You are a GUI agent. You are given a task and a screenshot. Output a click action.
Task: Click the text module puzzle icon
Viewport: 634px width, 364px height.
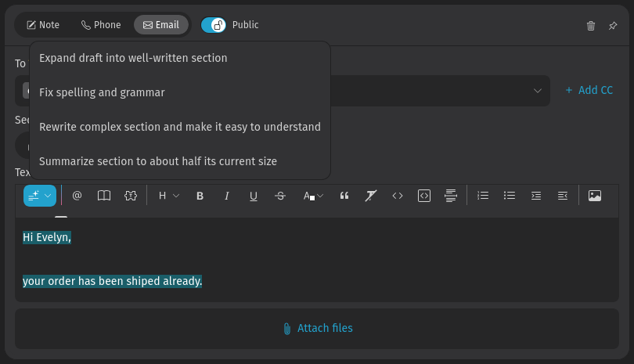point(131,196)
